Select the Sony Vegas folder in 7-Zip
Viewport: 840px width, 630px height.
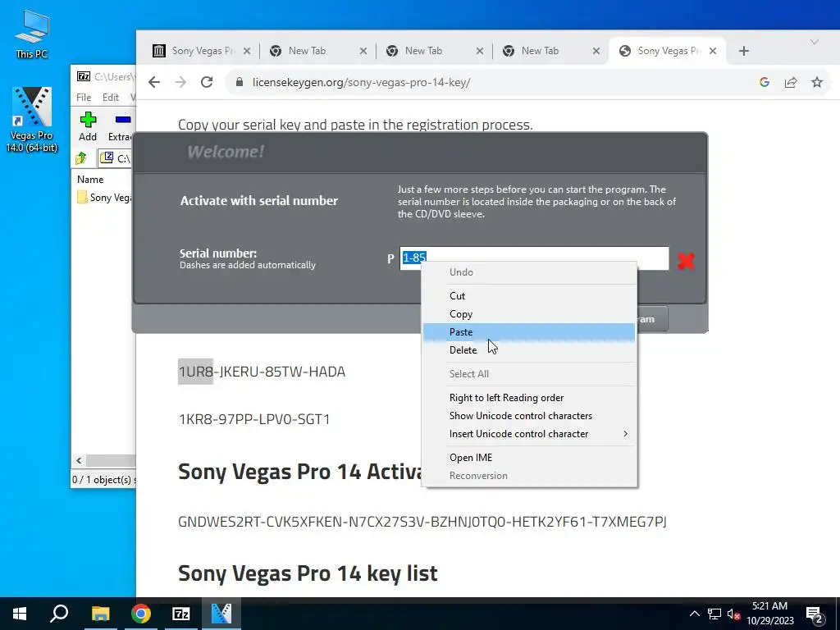[104, 198]
